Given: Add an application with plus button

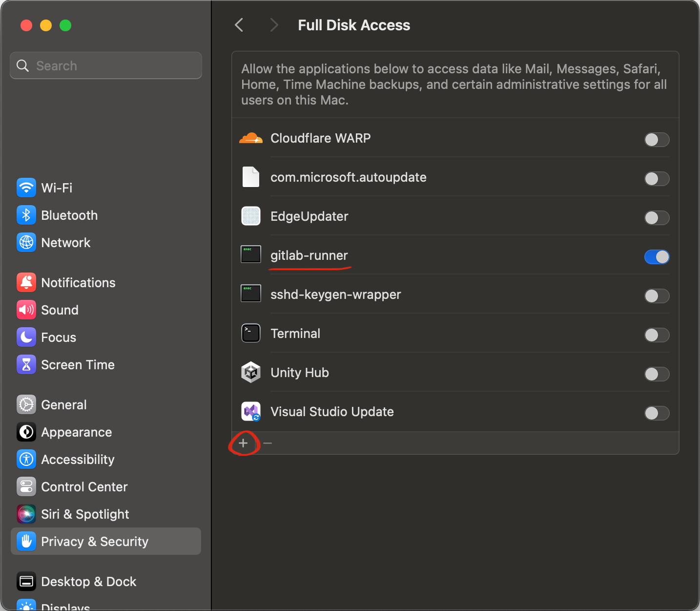Looking at the screenshot, I should click(243, 443).
